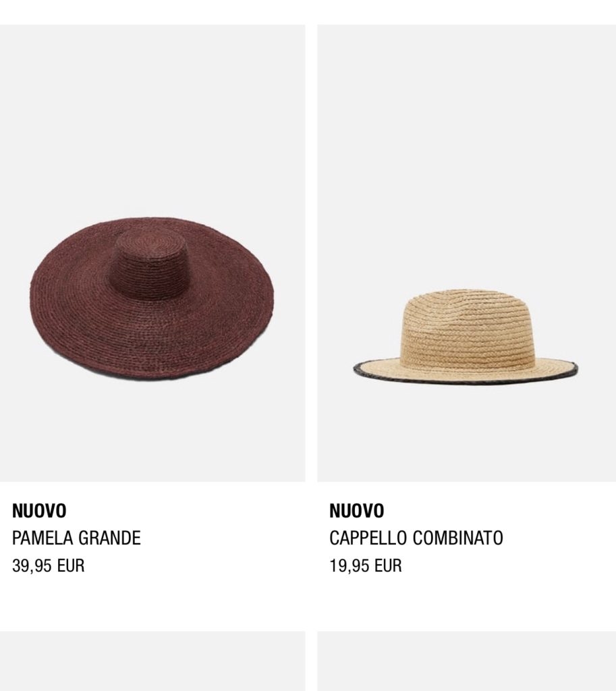Click the 19,95 EUR price
The image size is (616, 691).
[x=365, y=565]
